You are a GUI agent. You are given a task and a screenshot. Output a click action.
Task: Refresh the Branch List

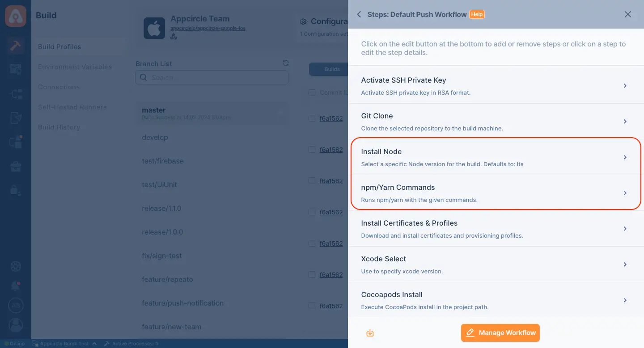[x=286, y=63]
